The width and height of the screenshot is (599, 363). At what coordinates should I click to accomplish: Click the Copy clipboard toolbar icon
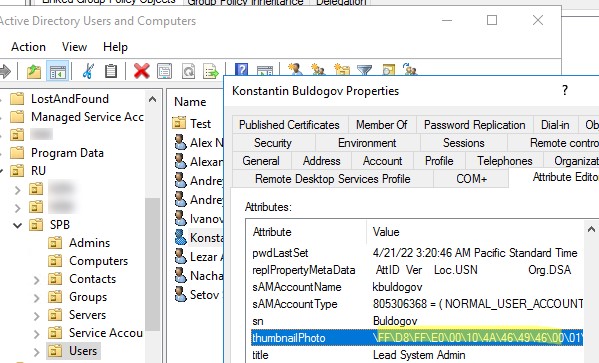[111, 71]
